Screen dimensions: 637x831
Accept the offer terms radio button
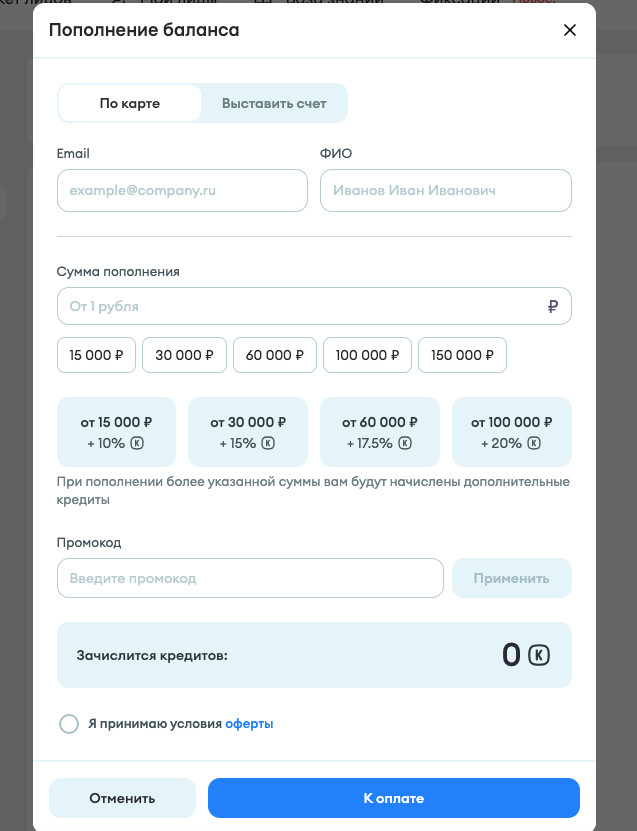pyautogui.click(x=69, y=724)
